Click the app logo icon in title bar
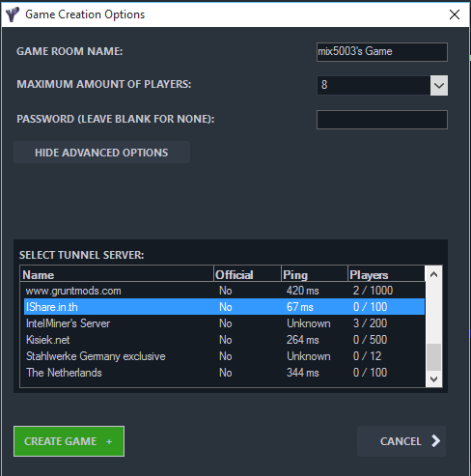The image size is (471, 476). tap(13, 14)
